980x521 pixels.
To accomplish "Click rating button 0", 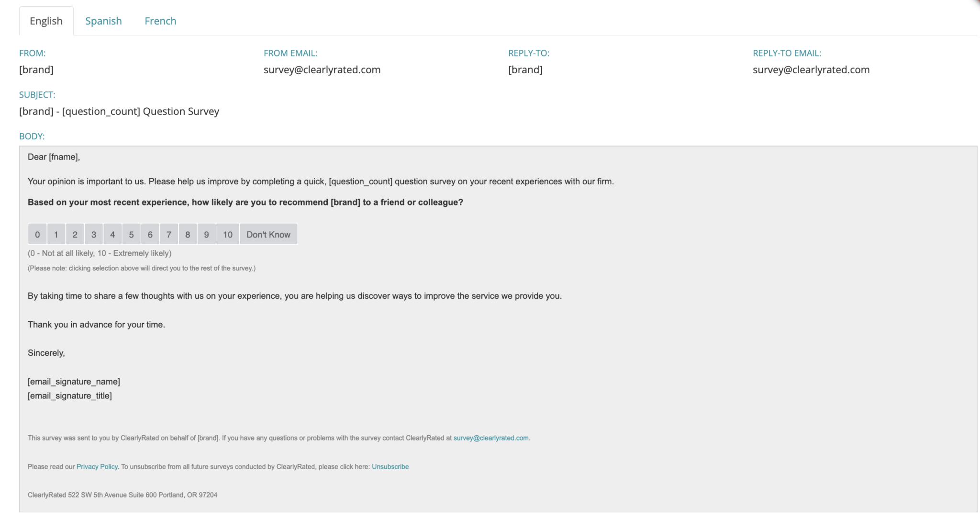I will [37, 235].
